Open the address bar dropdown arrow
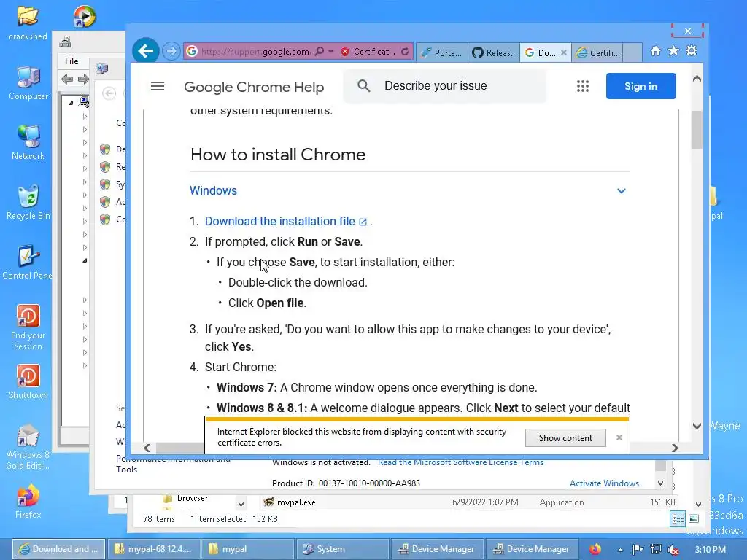The width and height of the screenshot is (747, 560). coord(330,51)
